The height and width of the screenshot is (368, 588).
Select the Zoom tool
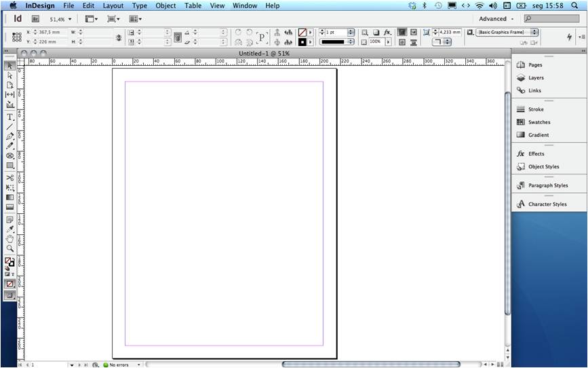click(9, 249)
